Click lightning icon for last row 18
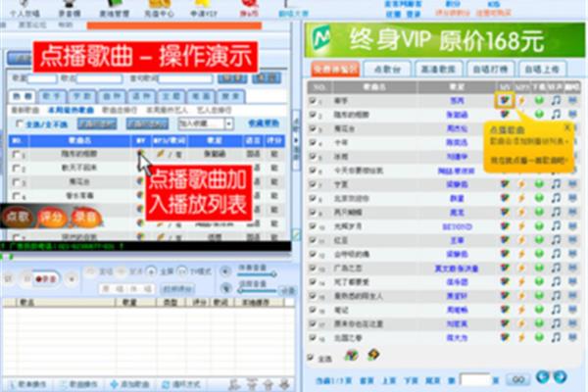 point(521,337)
